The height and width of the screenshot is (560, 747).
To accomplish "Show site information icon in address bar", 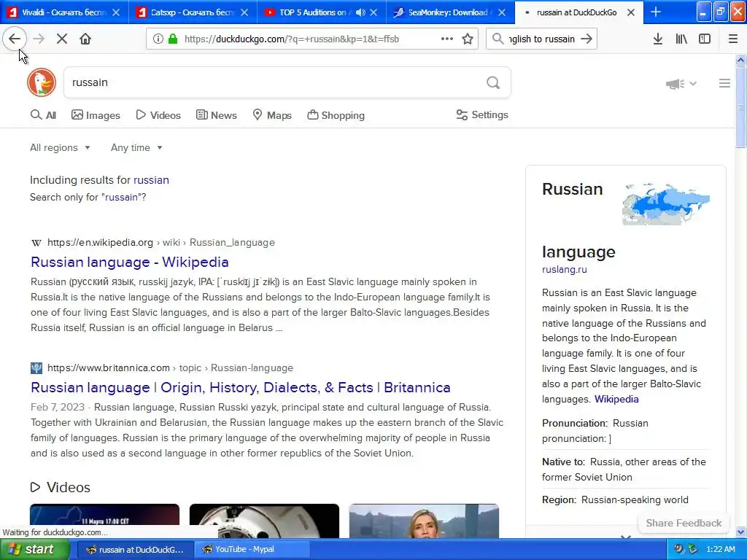I will coord(158,39).
